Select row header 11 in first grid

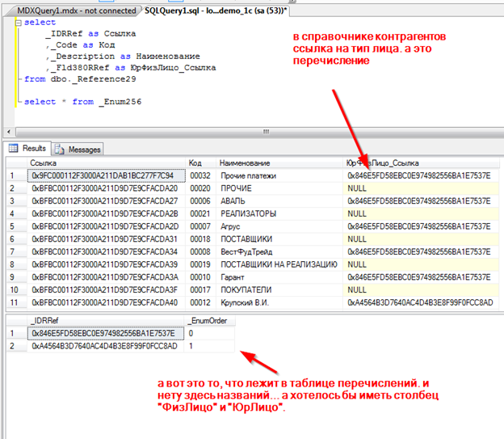pyautogui.click(x=16, y=302)
